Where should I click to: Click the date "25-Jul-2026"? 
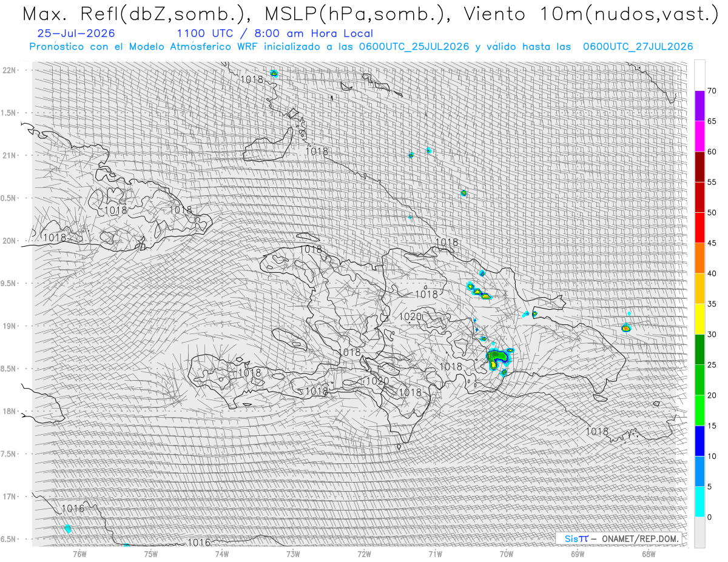click(x=75, y=33)
